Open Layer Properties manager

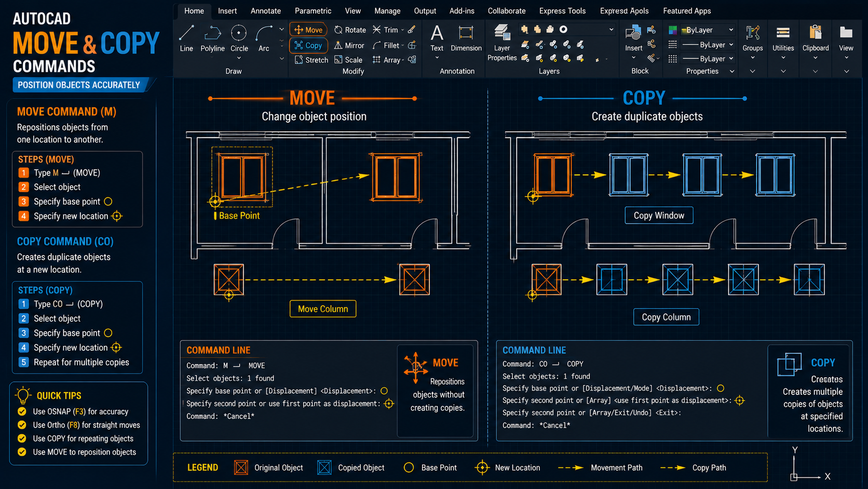[x=502, y=43]
